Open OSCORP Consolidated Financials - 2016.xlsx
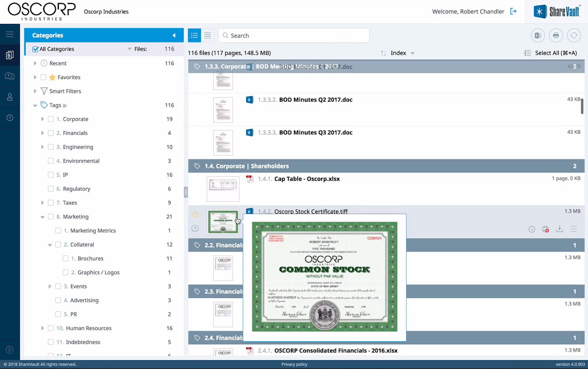This screenshot has width=588, height=369. pos(336,351)
